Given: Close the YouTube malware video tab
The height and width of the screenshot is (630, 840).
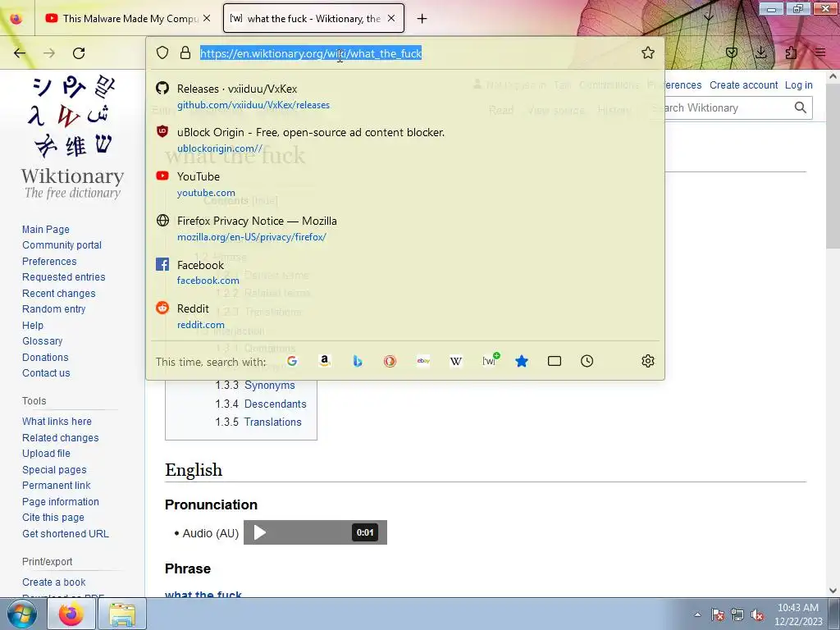Looking at the screenshot, I should [207, 18].
